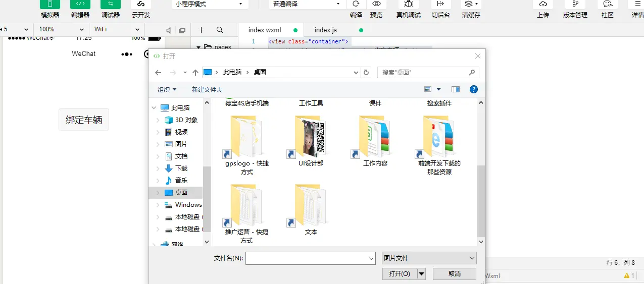The width and height of the screenshot is (644, 284).
Task: Click 新建文件夹 button
Action: (x=207, y=89)
